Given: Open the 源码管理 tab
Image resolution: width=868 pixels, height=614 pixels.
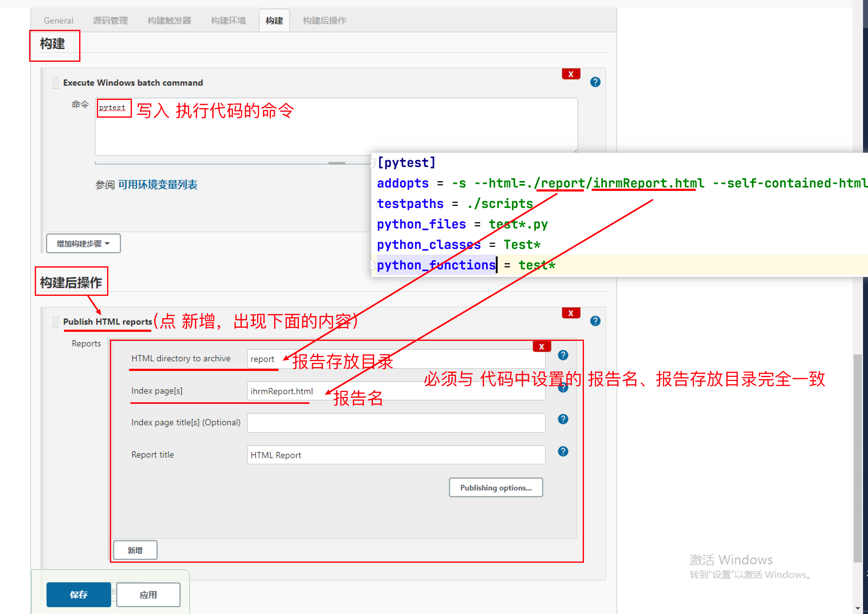Looking at the screenshot, I should point(111,20).
